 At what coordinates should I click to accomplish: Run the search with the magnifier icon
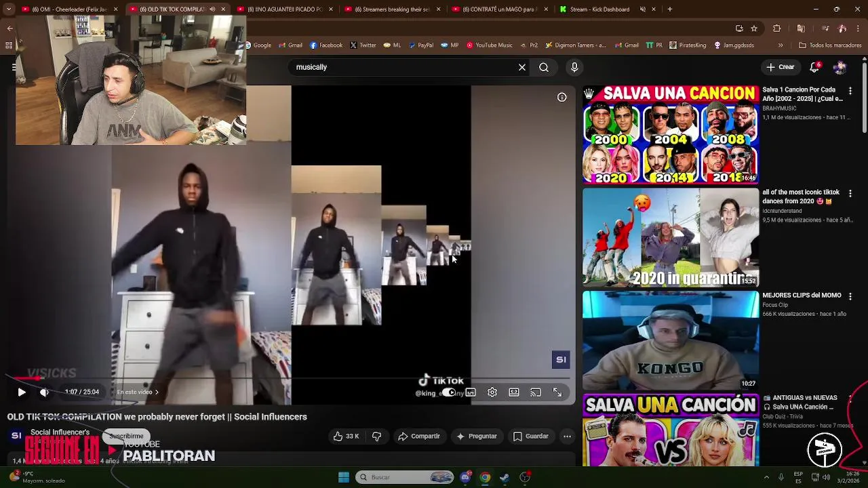[544, 67]
